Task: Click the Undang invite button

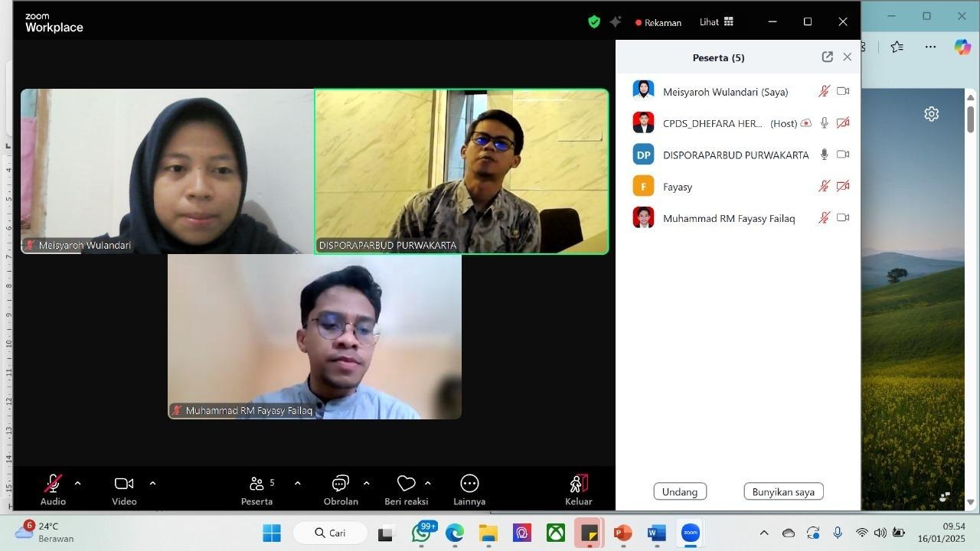Action: [680, 491]
